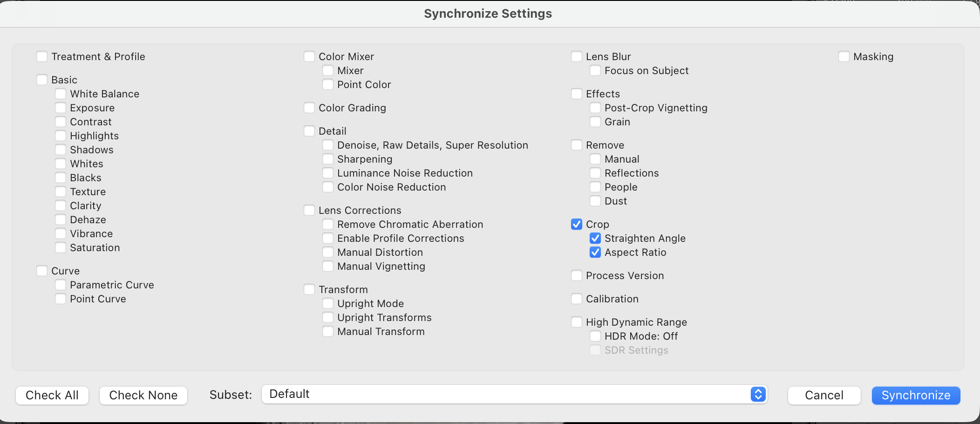Uncheck the Straighten Angle option
Screen dimensions: 980x424
pos(595,238)
